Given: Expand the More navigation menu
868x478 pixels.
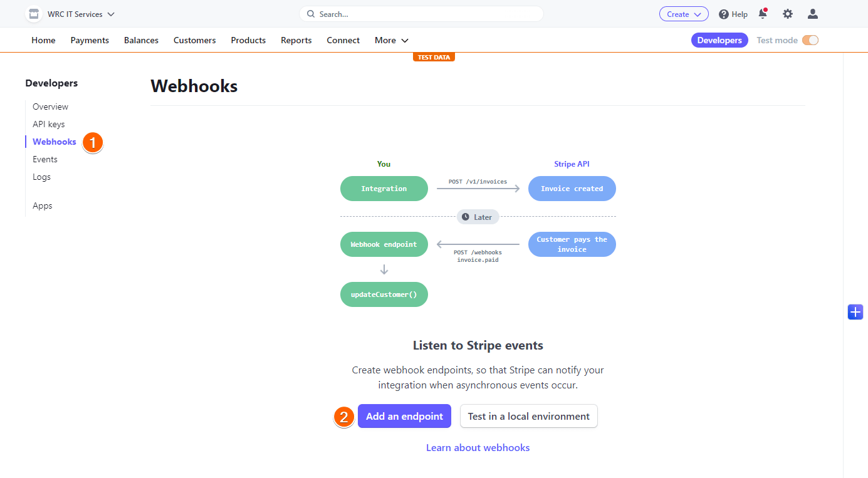Looking at the screenshot, I should point(392,40).
